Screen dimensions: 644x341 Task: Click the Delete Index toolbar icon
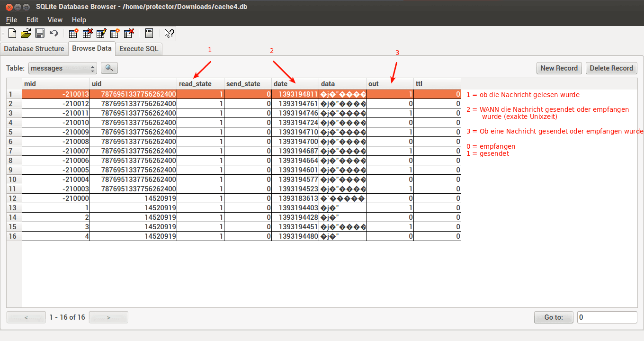pos(129,33)
